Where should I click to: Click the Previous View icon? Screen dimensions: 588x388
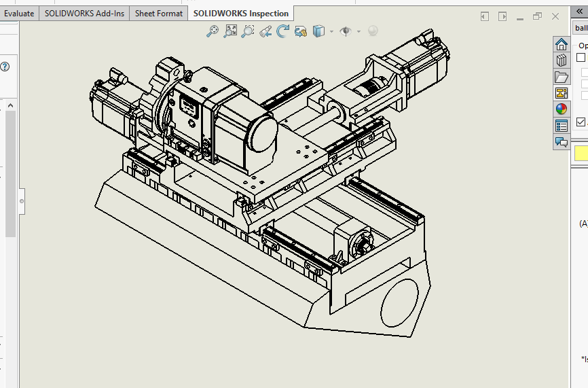265,31
